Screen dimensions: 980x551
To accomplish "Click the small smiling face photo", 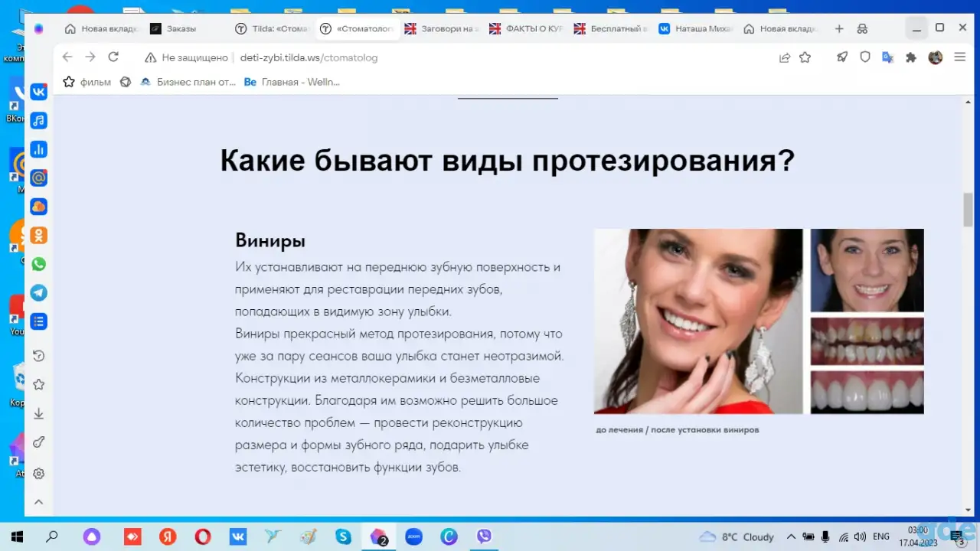I will [x=867, y=270].
